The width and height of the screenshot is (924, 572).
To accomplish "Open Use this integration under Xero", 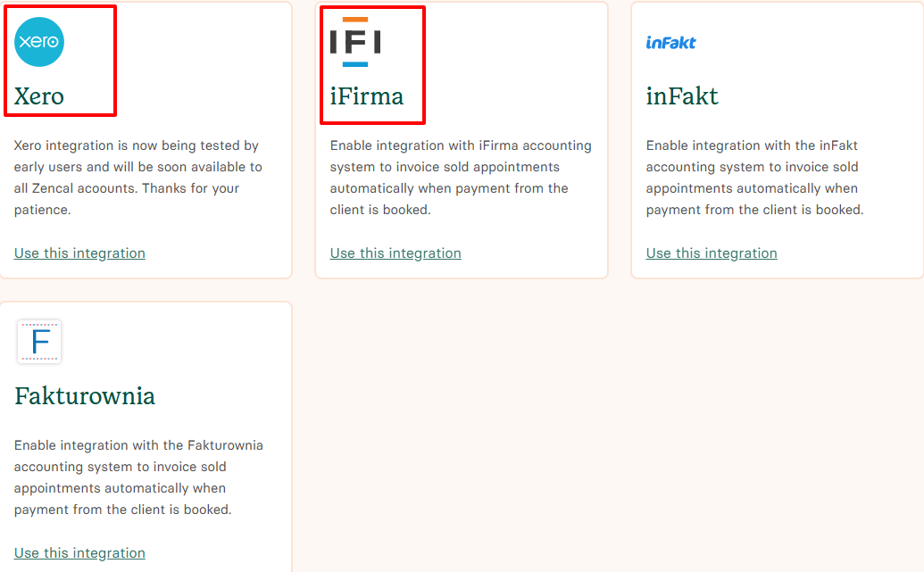I will pyautogui.click(x=79, y=253).
